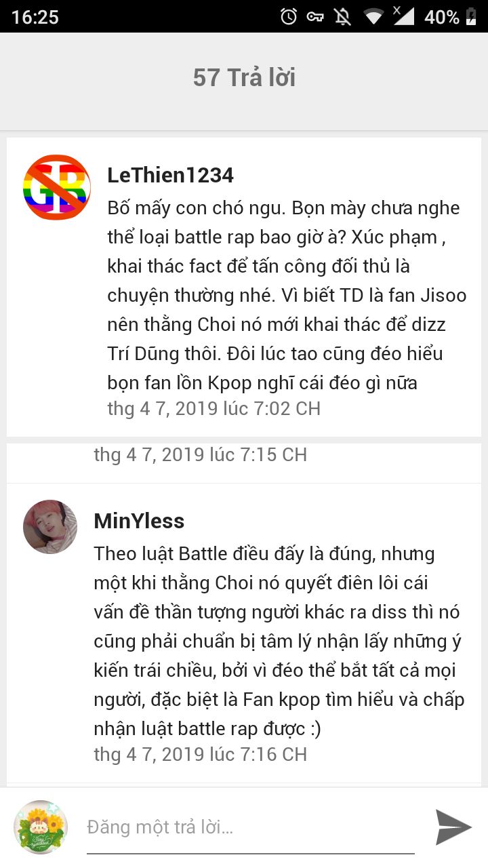Screen dimensions: 488x868
Task: Tap the "57 Trả lời" header title
Action: [244, 77]
